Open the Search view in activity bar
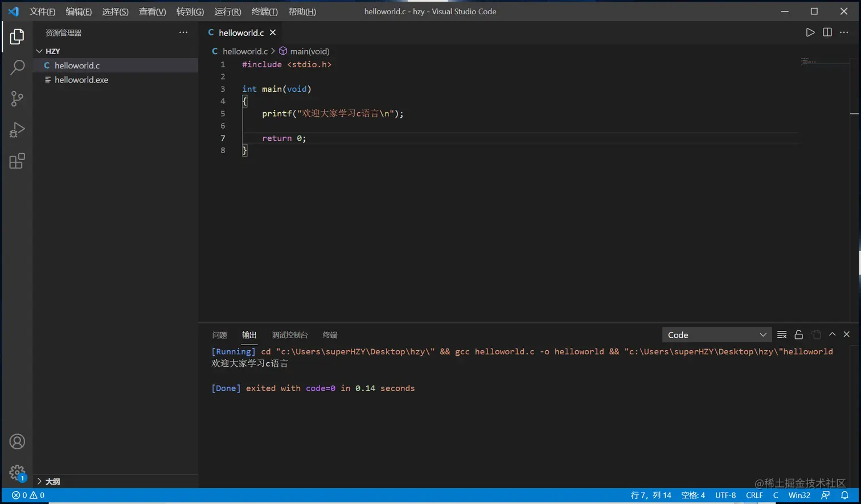The width and height of the screenshot is (861, 504). click(17, 68)
